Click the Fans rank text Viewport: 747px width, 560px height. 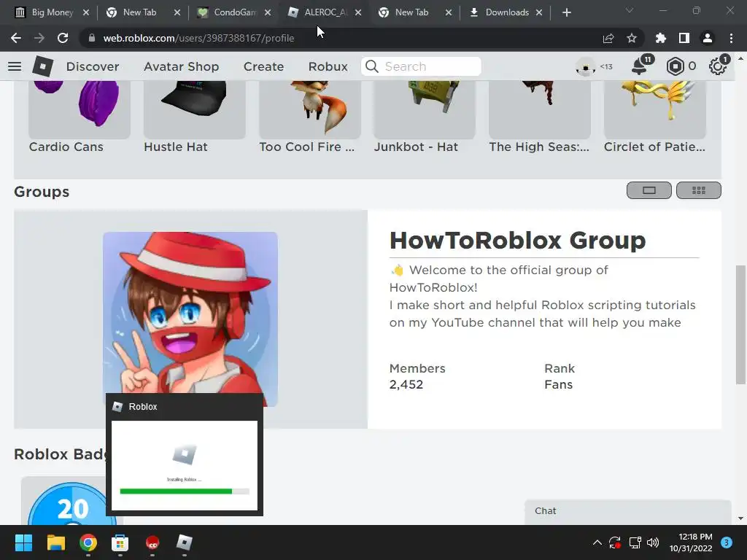558,385
